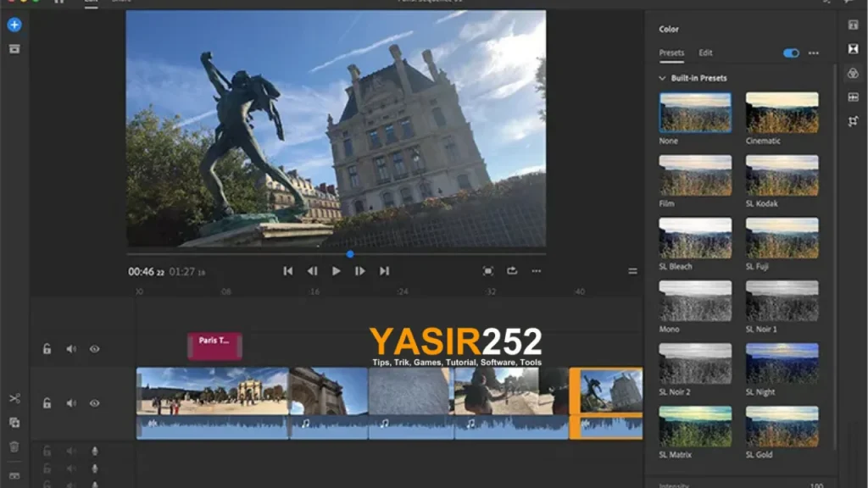Enable microphone on first audio track
The image size is (868, 488).
pos(95,452)
